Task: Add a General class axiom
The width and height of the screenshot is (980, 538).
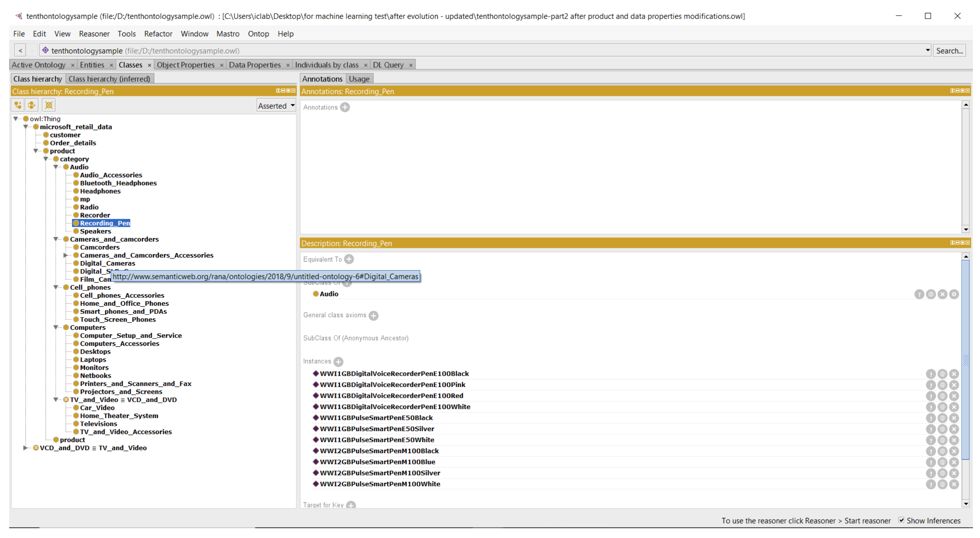Action: click(373, 315)
